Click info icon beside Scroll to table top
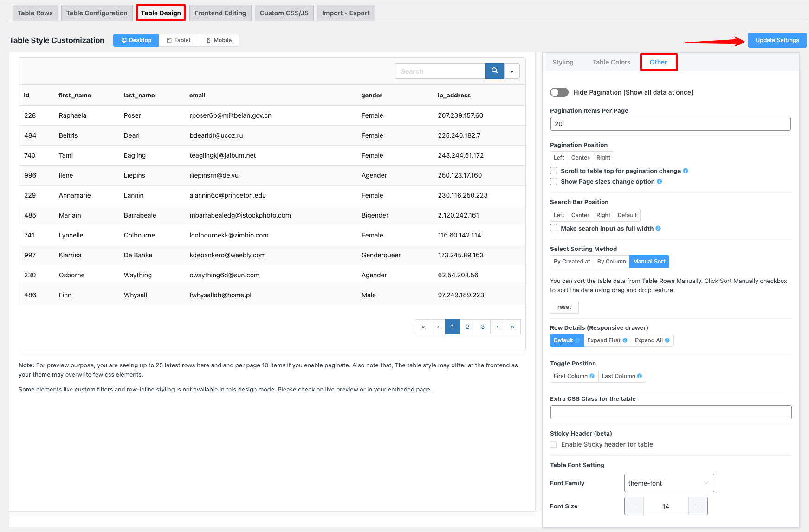Screen dimensions: 809x532 [x=686, y=171]
